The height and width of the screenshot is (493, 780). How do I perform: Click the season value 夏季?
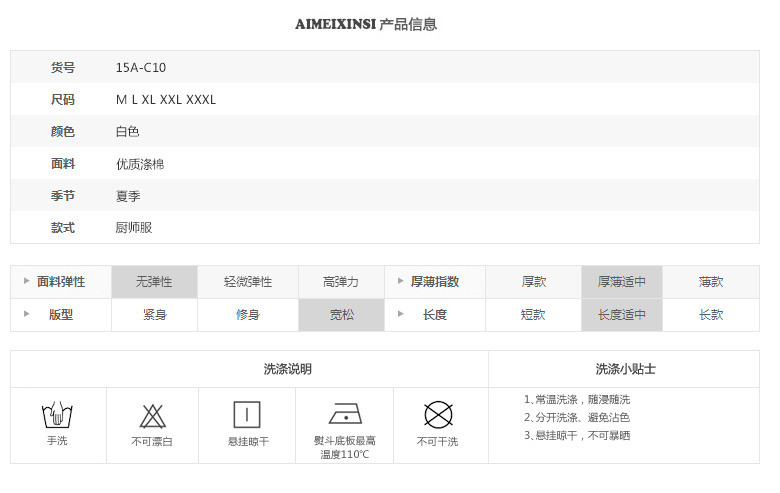[x=128, y=196]
